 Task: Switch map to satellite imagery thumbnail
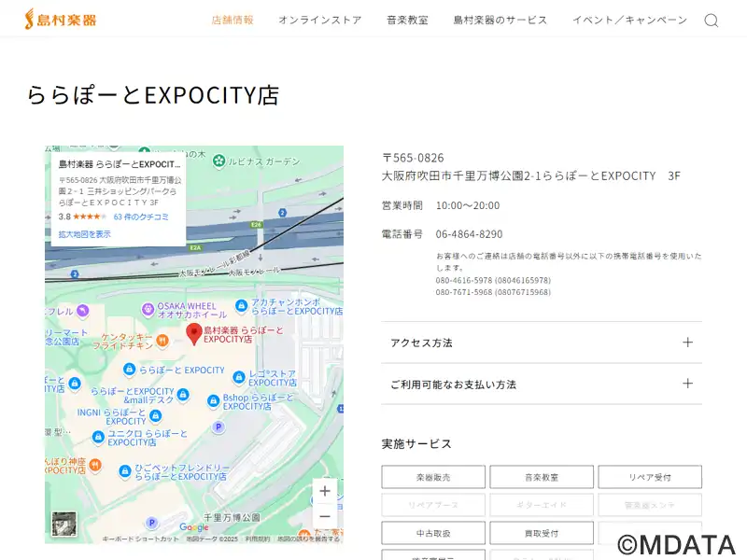[x=63, y=525]
